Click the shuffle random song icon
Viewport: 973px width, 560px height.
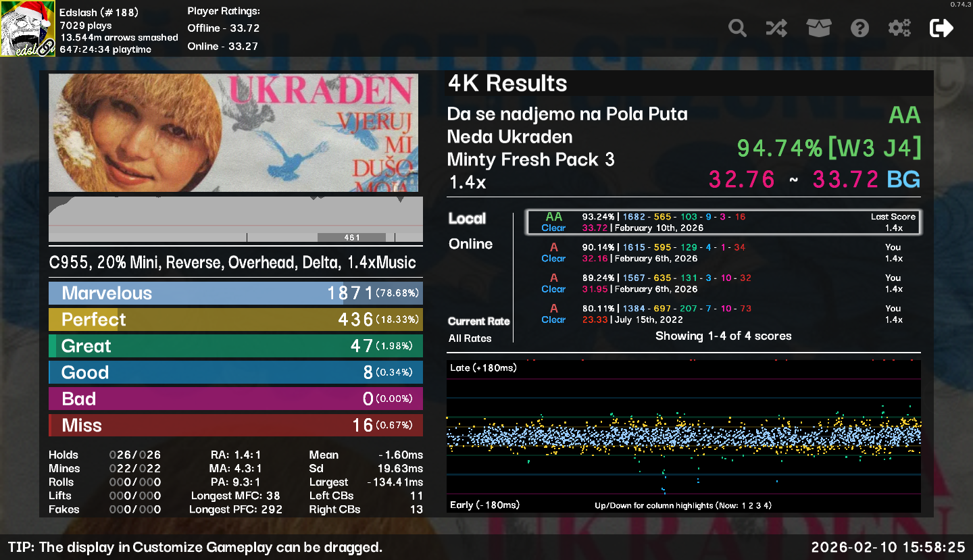click(x=776, y=28)
